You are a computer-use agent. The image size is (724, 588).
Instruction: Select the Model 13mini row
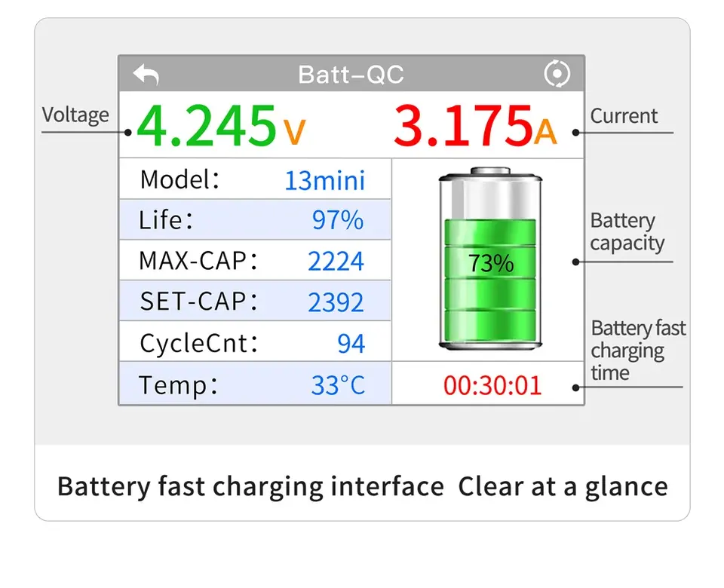point(254,180)
